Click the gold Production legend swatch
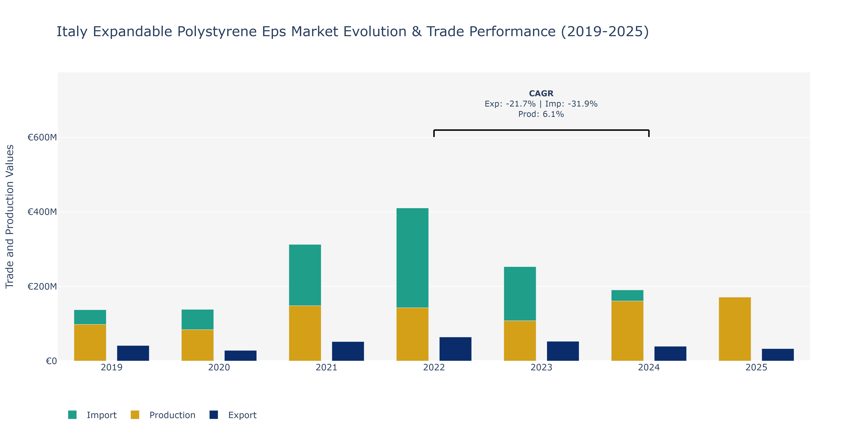Image resolution: width=868 pixels, height=434 pixels. point(135,415)
